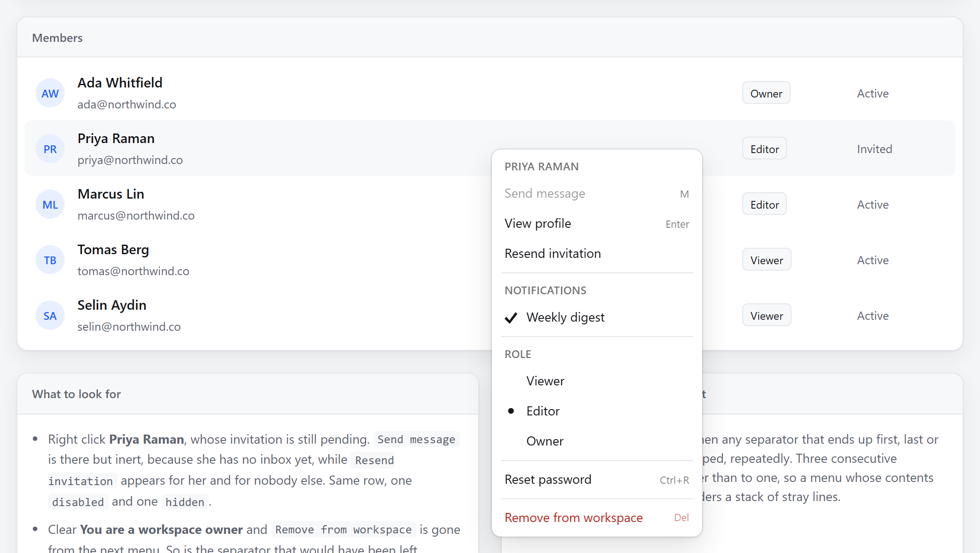Click the What to look for heading

click(x=77, y=394)
